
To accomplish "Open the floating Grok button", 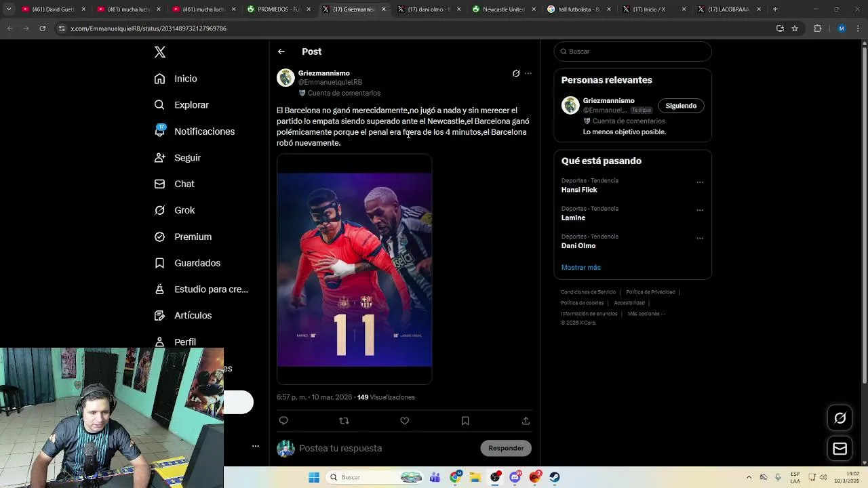I will coord(840,418).
